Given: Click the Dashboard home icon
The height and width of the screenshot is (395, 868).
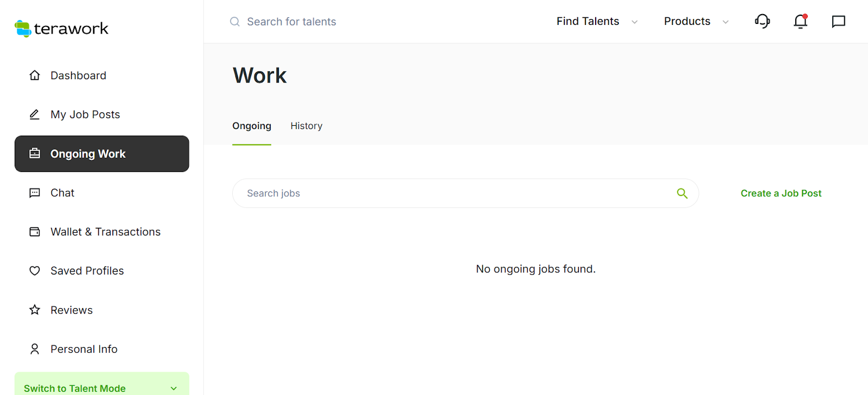Looking at the screenshot, I should pos(35,75).
